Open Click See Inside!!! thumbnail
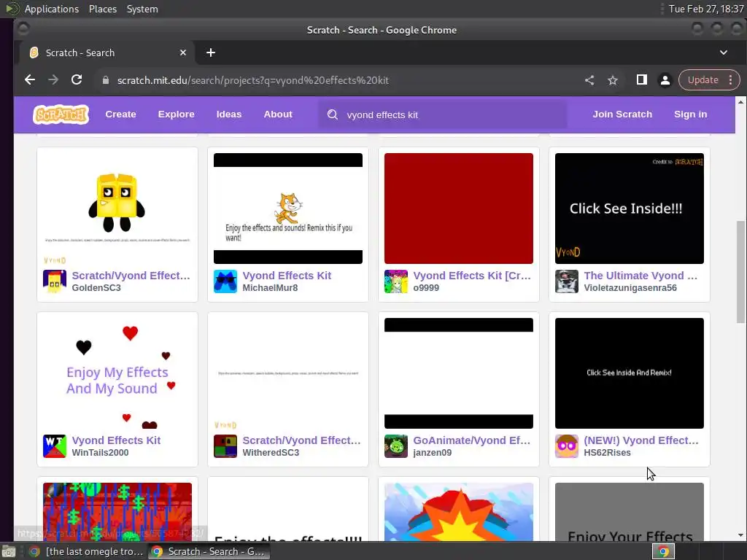Screen dimensions: 747x560 630,208
